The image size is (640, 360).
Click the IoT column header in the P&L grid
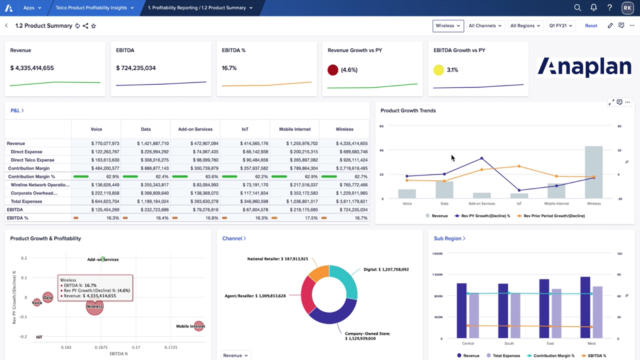point(245,129)
